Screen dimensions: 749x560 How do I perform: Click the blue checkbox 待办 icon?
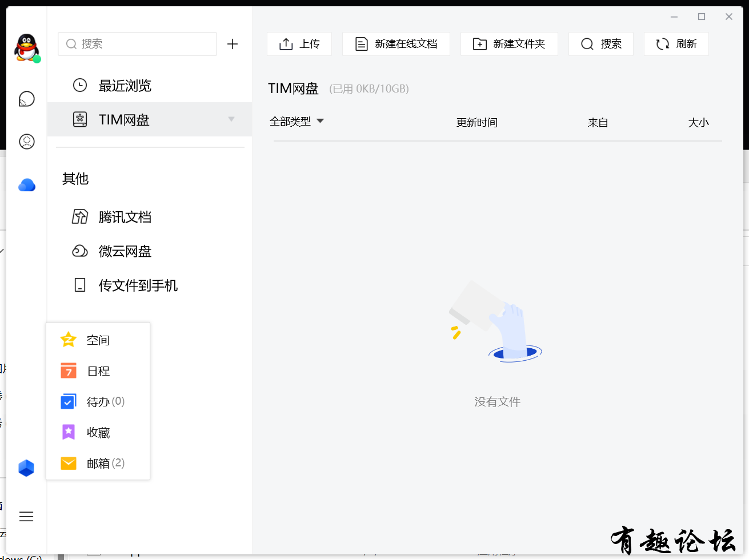(x=69, y=401)
